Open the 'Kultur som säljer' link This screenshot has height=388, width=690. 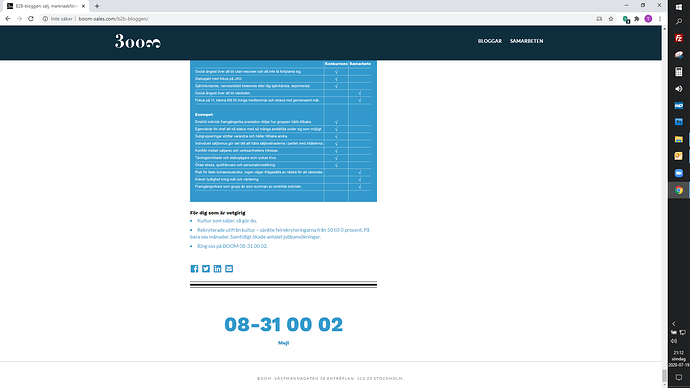point(227,221)
